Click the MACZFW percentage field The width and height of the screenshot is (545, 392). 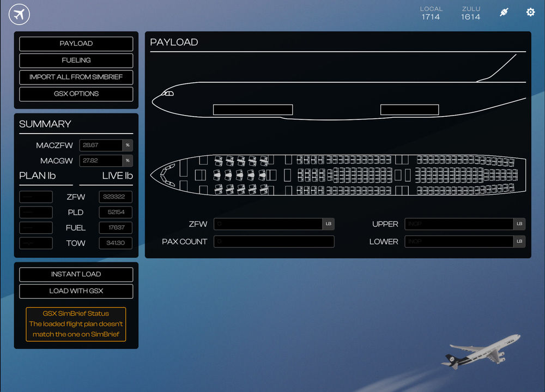101,146
